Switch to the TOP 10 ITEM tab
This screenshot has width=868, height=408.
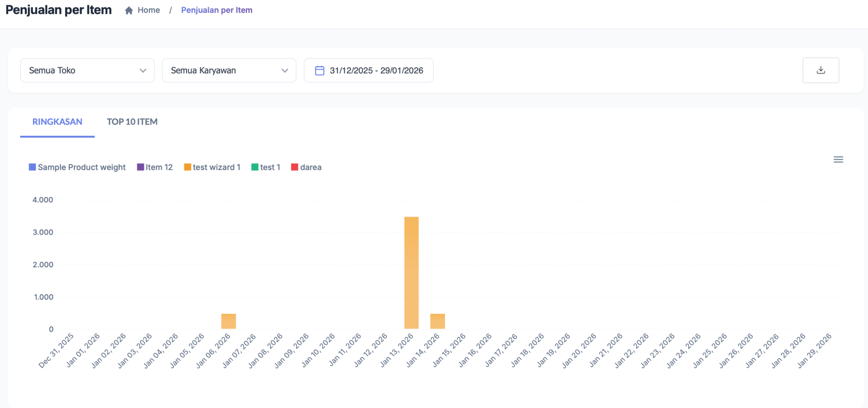[132, 122]
